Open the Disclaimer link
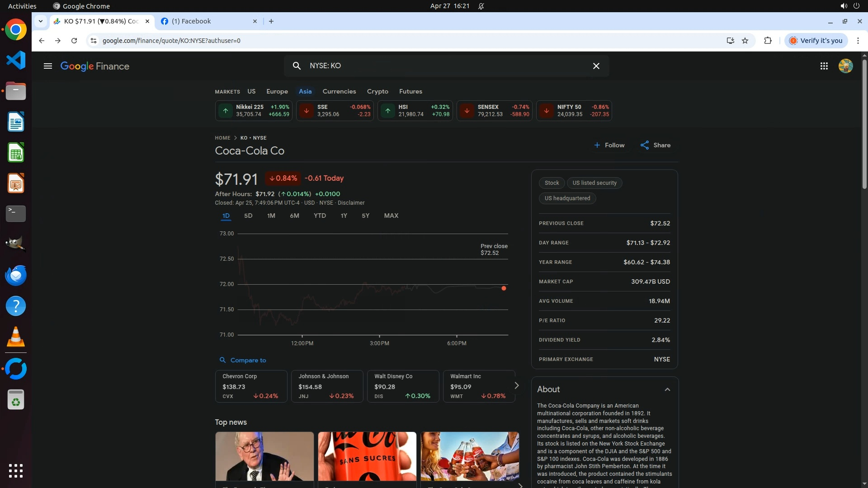This screenshot has height=488, width=868. pos(351,203)
